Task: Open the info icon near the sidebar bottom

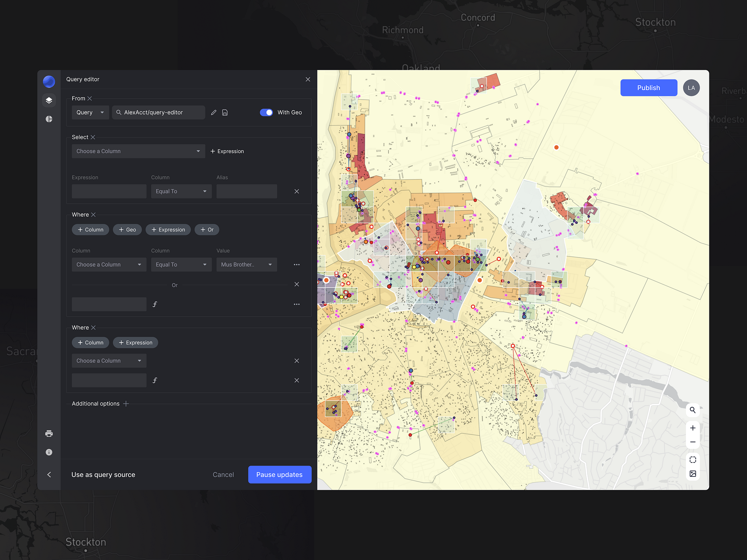Action: coord(49,452)
